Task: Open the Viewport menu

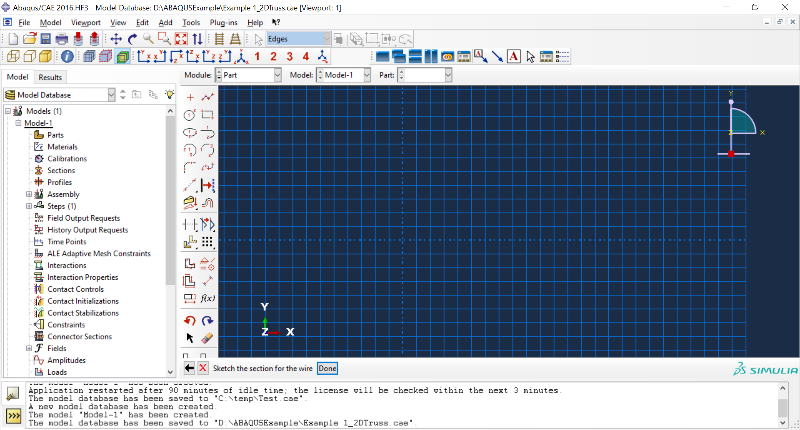Action: click(x=86, y=22)
